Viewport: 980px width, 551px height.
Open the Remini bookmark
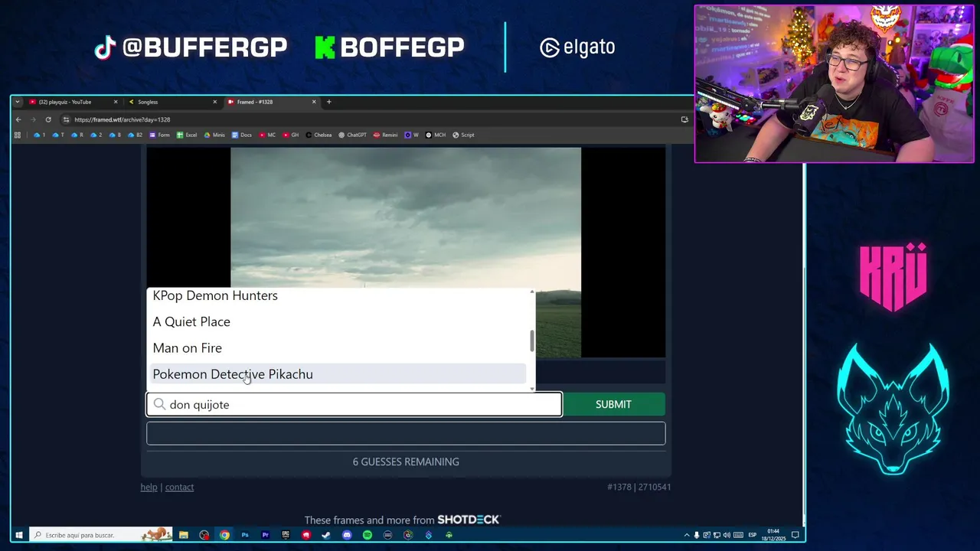tap(386, 135)
